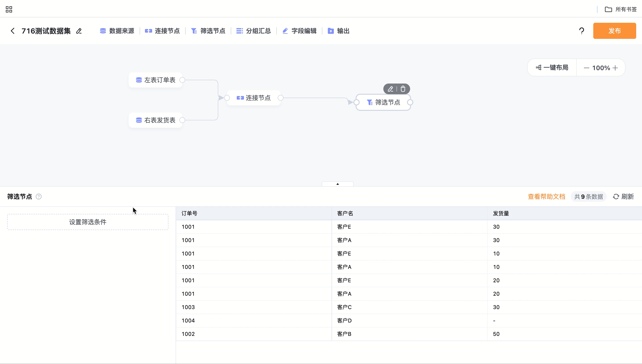
Task: Open the apps grid icon
Action: pyautogui.click(x=9, y=10)
